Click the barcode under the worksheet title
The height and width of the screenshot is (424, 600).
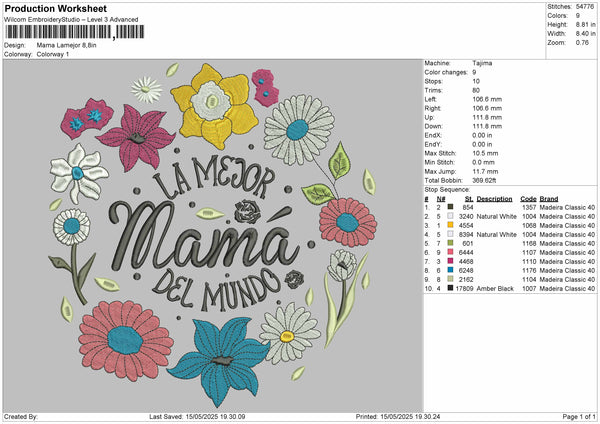58,33
